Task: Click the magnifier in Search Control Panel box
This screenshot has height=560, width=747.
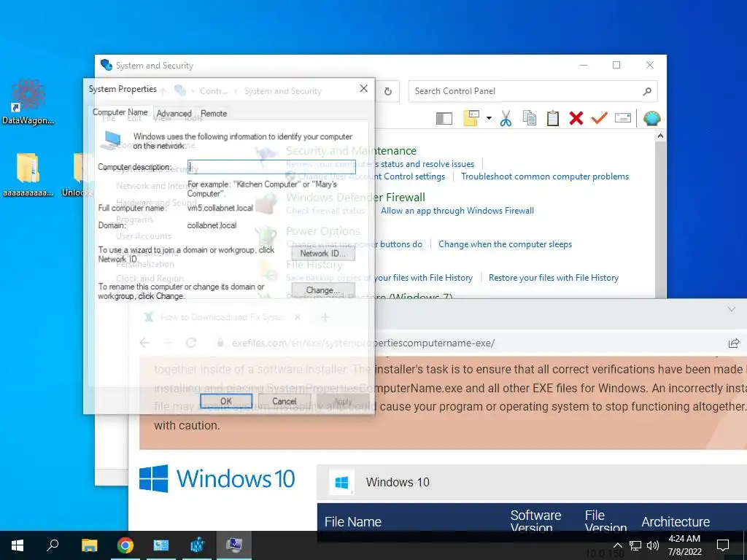Action: (647, 91)
